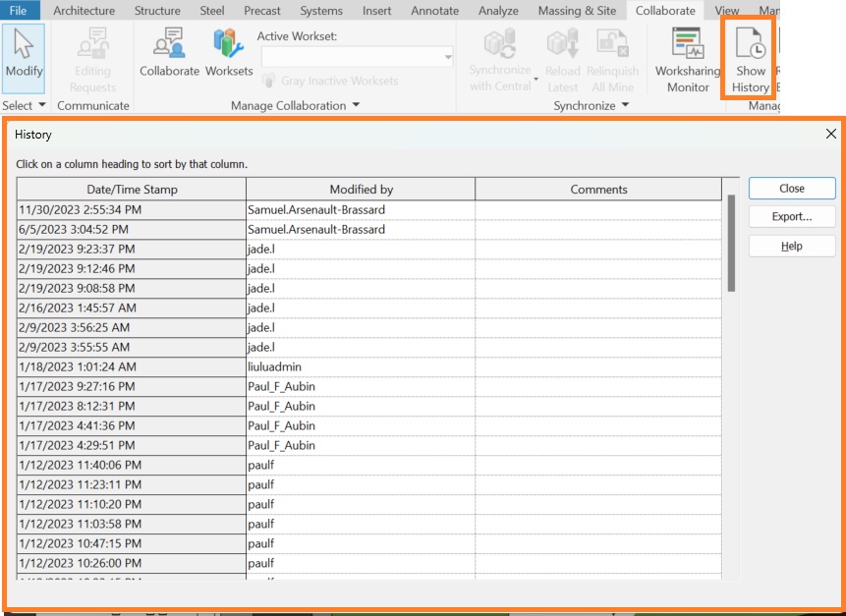Sort by the Modified by column heading
846x616 pixels.
tap(361, 190)
